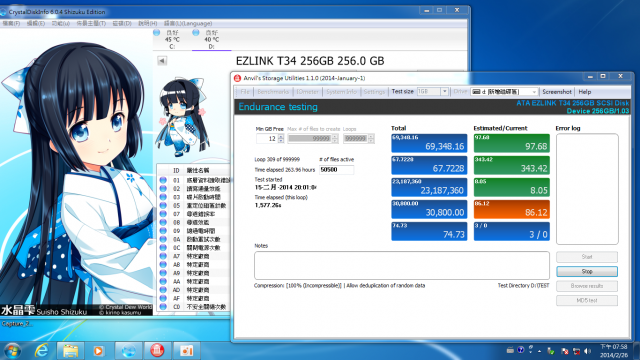Image resolution: width=640 pixels, height=360 pixels.
Task: Click the green tray icon beside the hidden-icons arrow
Action: [x=551, y=351]
